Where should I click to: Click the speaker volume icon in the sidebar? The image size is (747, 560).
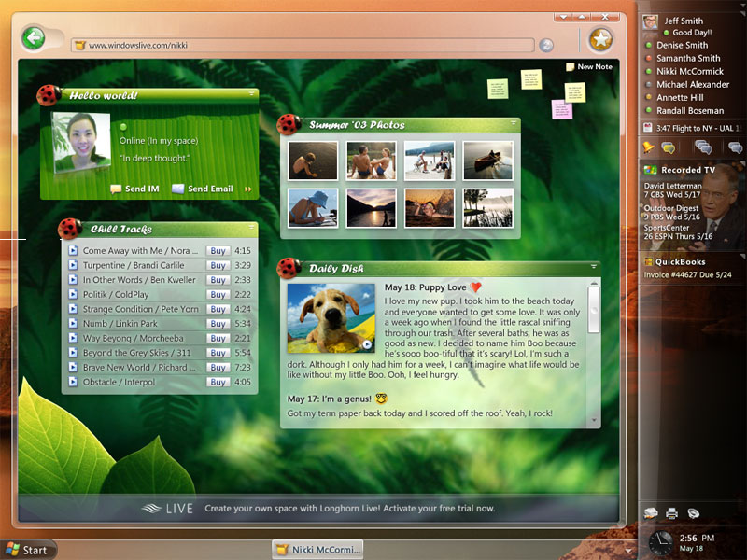coord(694,513)
